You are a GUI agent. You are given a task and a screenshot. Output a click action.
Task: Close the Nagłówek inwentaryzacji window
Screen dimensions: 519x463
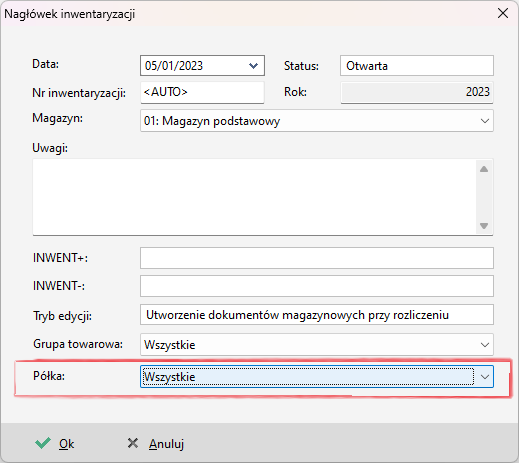(x=503, y=13)
